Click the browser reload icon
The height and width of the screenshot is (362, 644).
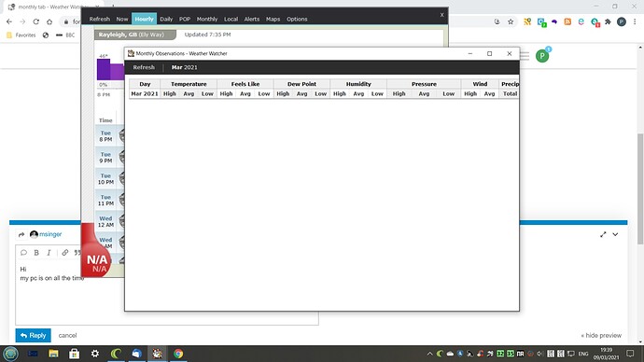click(x=36, y=21)
